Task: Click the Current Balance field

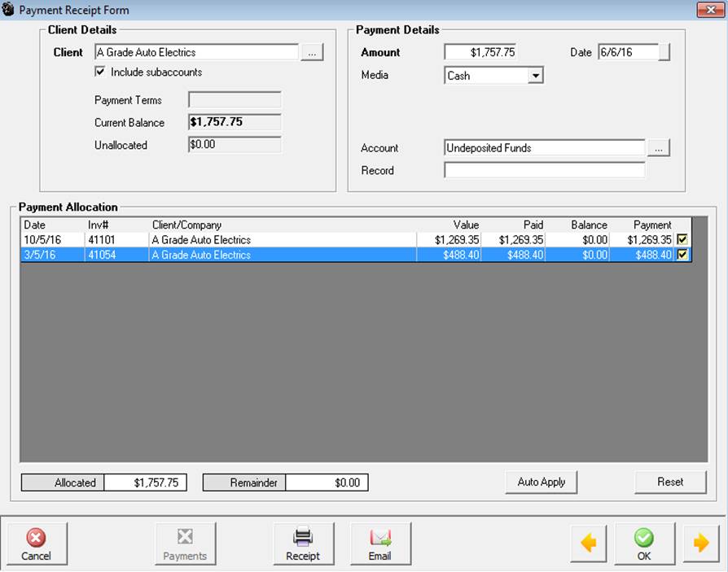Action: point(235,122)
